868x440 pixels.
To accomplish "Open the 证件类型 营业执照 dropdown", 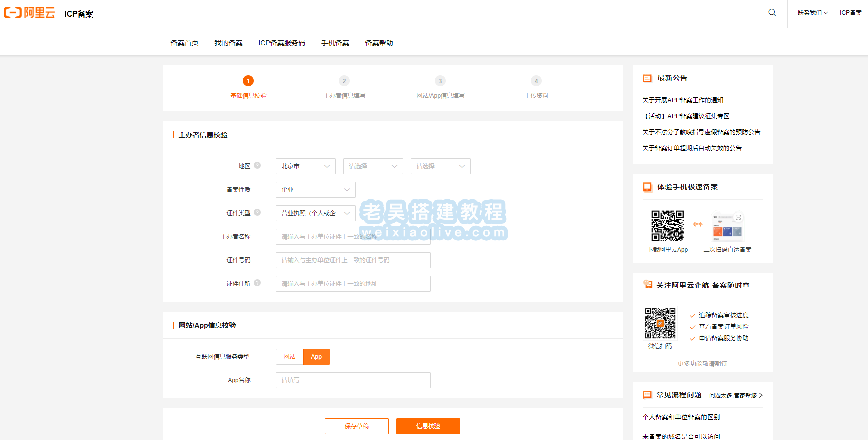I will pyautogui.click(x=316, y=213).
